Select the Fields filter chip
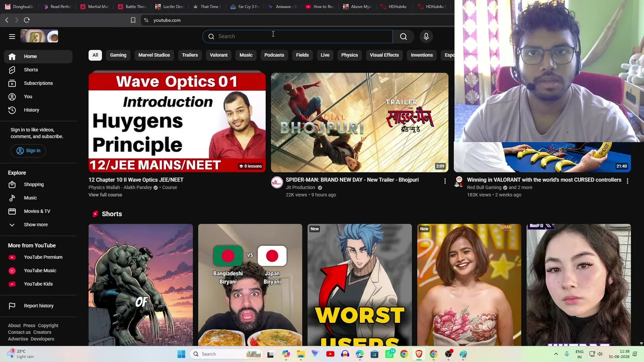This screenshot has height=362, width=644. [x=302, y=55]
